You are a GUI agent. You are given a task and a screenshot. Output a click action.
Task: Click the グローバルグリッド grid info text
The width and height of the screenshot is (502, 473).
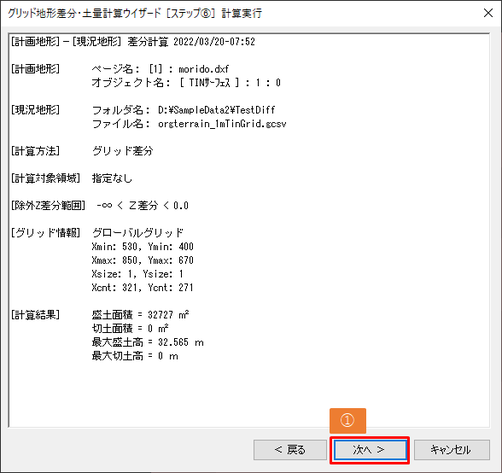pyautogui.click(x=138, y=233)
